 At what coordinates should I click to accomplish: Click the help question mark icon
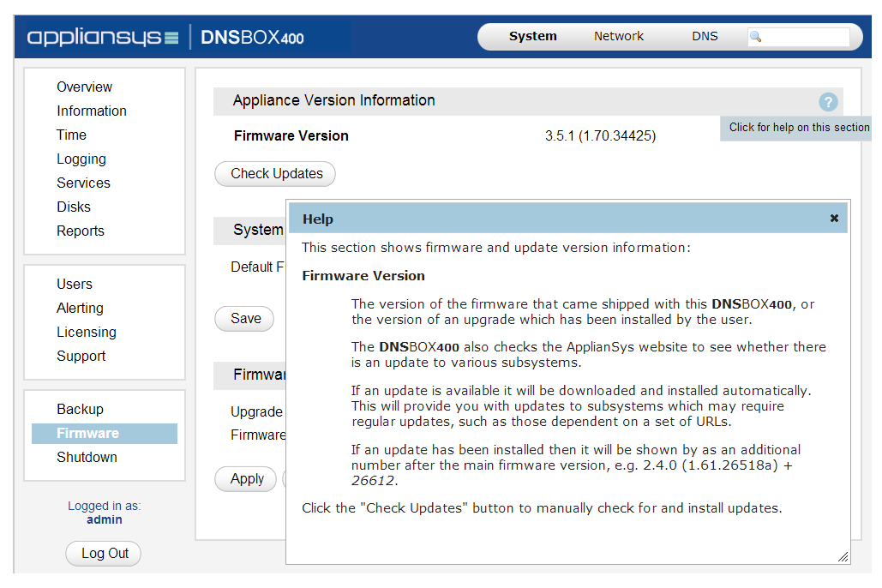(x=828, y=102)
